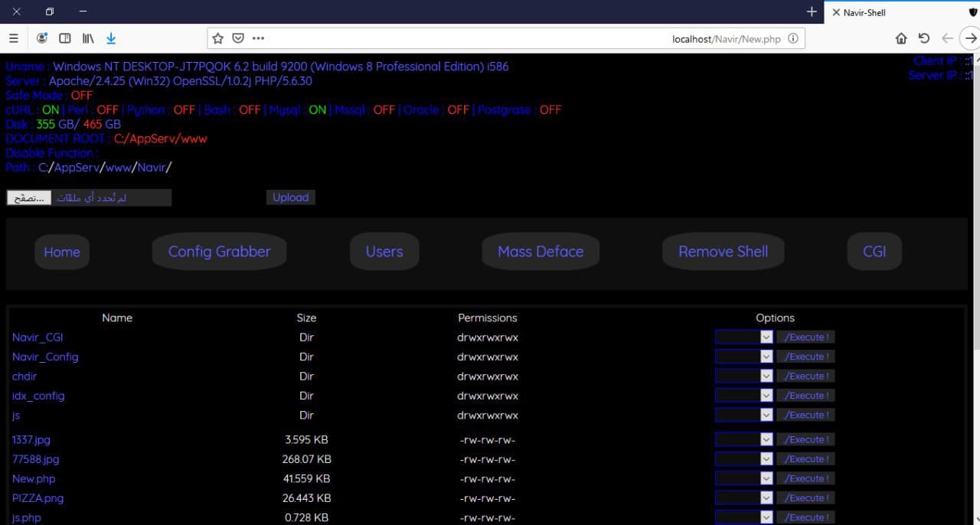980x525 pixels.
Task: Open the chdir directory link
Action: 24,376
